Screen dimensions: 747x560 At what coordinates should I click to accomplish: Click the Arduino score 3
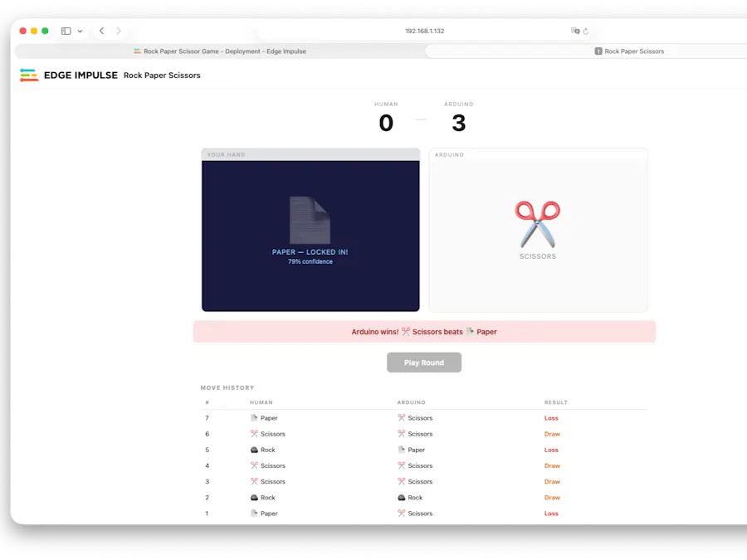pyautogui.click(x=458, y=124)
